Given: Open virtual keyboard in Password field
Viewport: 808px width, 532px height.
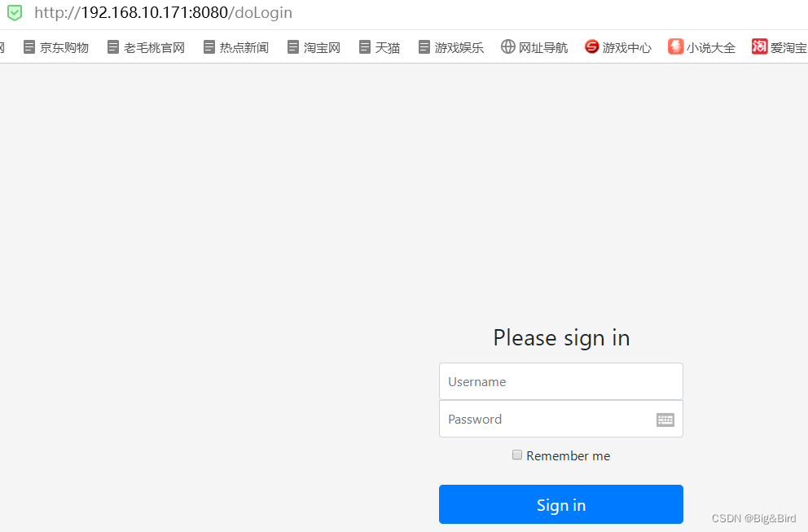Looking at the screenshot, I should [x=665, y=420].
